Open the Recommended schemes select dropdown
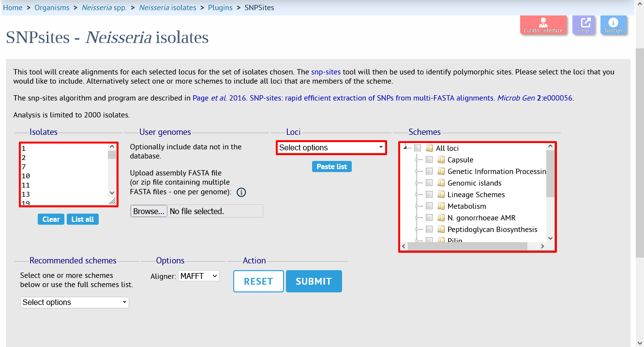 point(75,302)
